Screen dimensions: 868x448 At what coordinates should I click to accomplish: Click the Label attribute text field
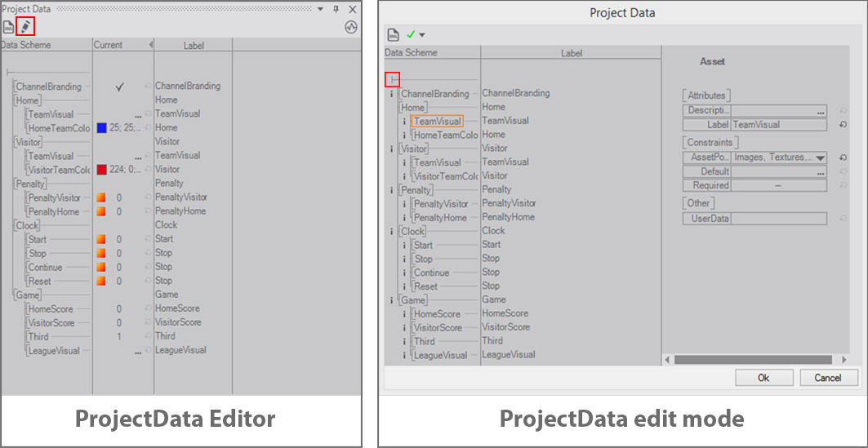778,125
